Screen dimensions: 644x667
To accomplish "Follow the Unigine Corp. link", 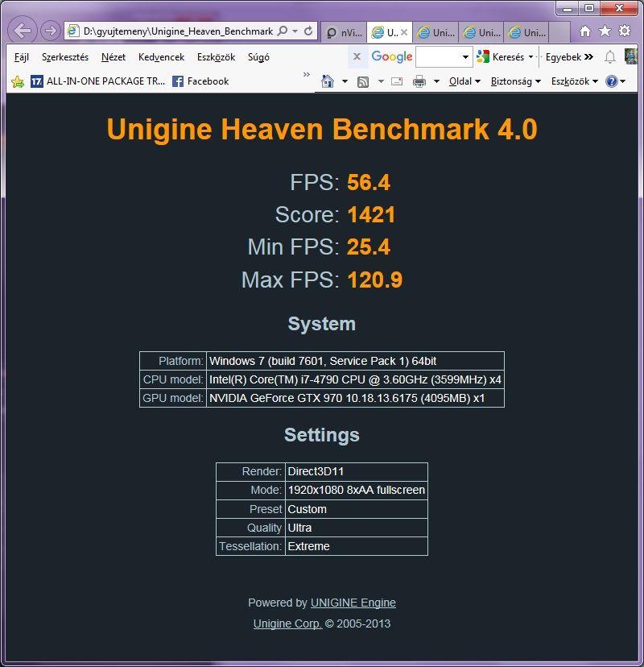I will [287, 623].
